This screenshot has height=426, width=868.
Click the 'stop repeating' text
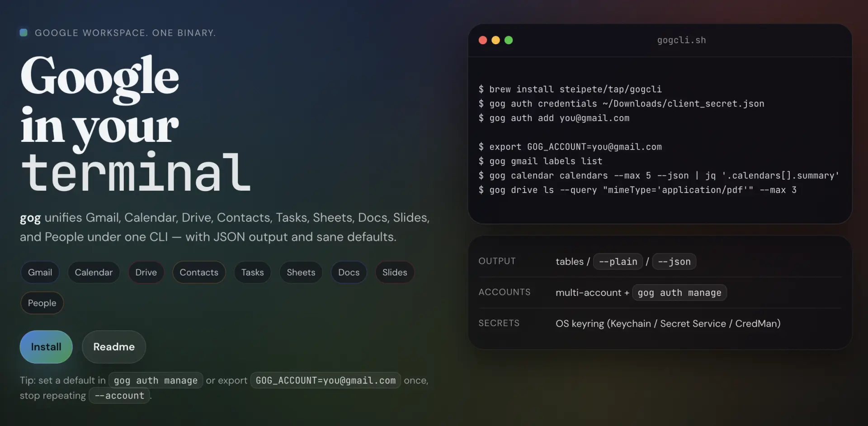point(52,396)
